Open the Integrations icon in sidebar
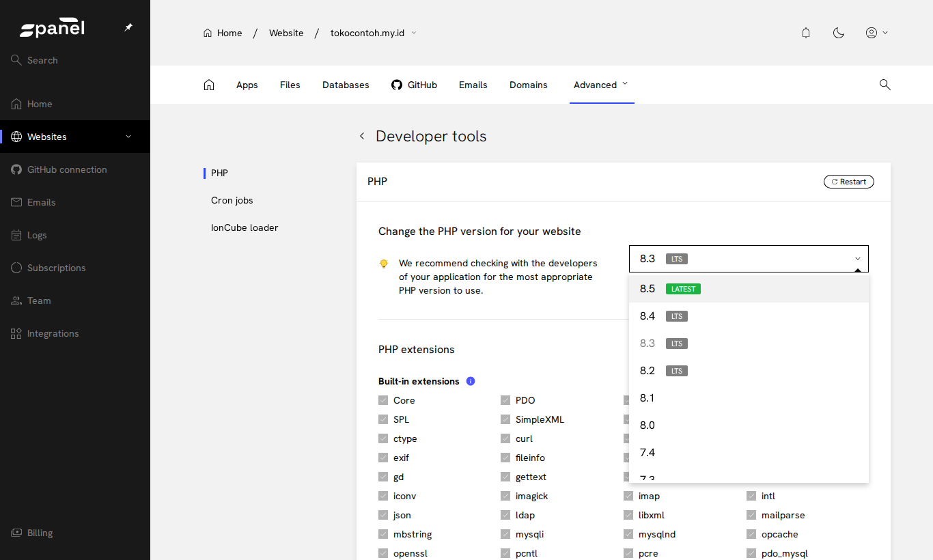The image size is (933, 560). tap(16, 333)
